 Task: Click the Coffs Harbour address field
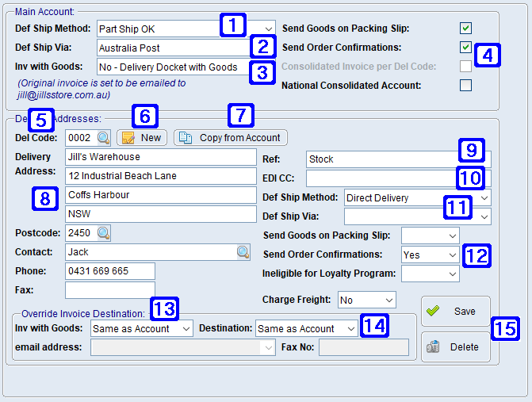161,195
